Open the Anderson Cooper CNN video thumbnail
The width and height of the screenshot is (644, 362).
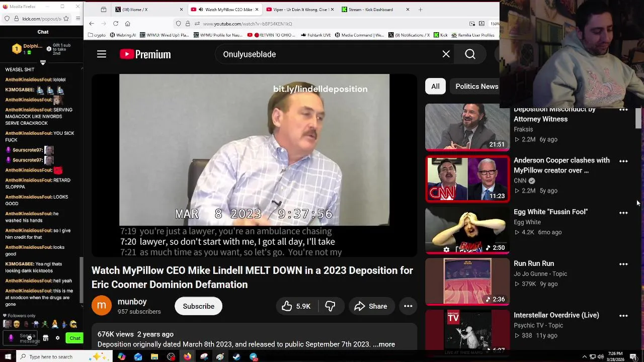467,179
